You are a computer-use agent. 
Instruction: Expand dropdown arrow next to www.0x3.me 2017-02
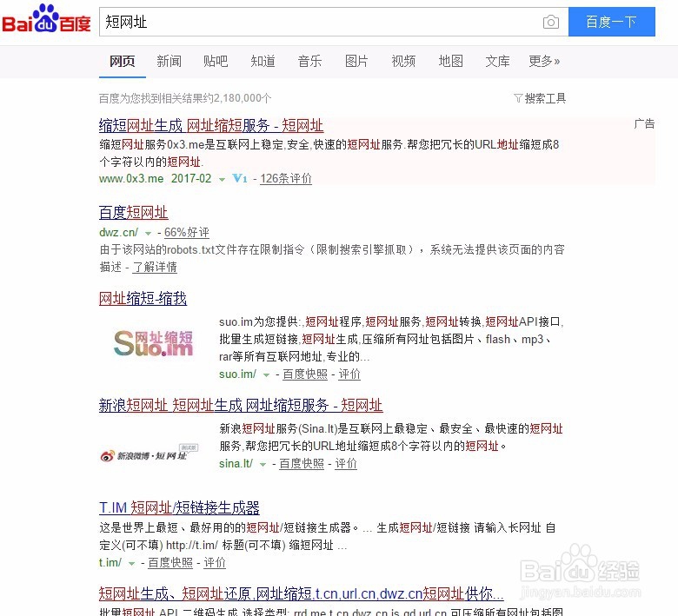click(x=222, y=179)
